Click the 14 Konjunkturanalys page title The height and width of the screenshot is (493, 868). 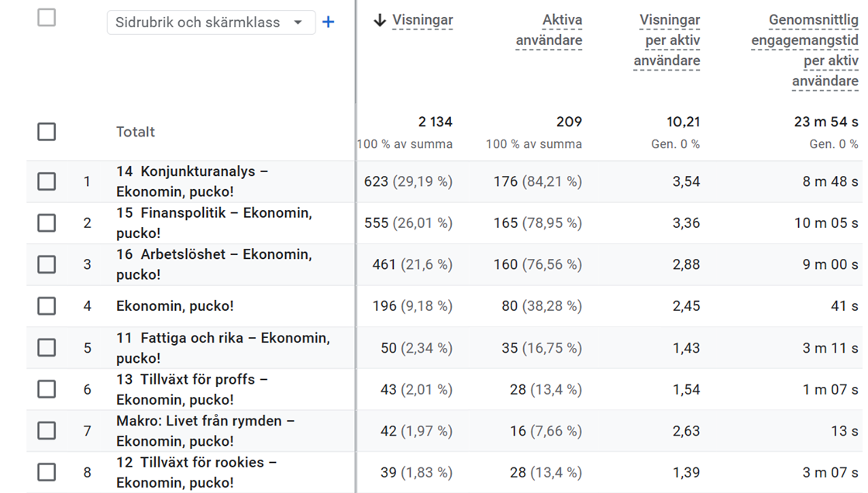(x=192, y=181)
